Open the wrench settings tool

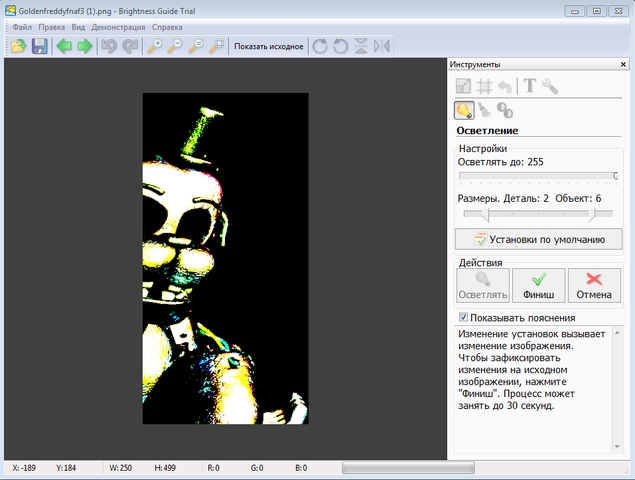[550, 86]
